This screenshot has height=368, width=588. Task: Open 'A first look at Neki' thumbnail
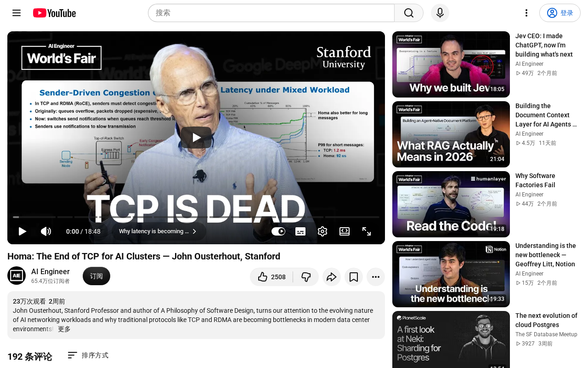point(451,339)
